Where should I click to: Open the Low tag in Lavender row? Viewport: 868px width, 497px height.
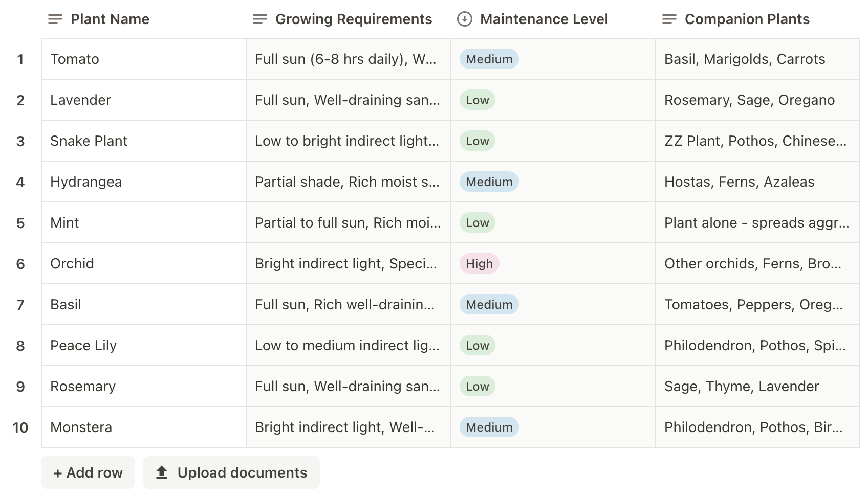click(x=478, y=100)
